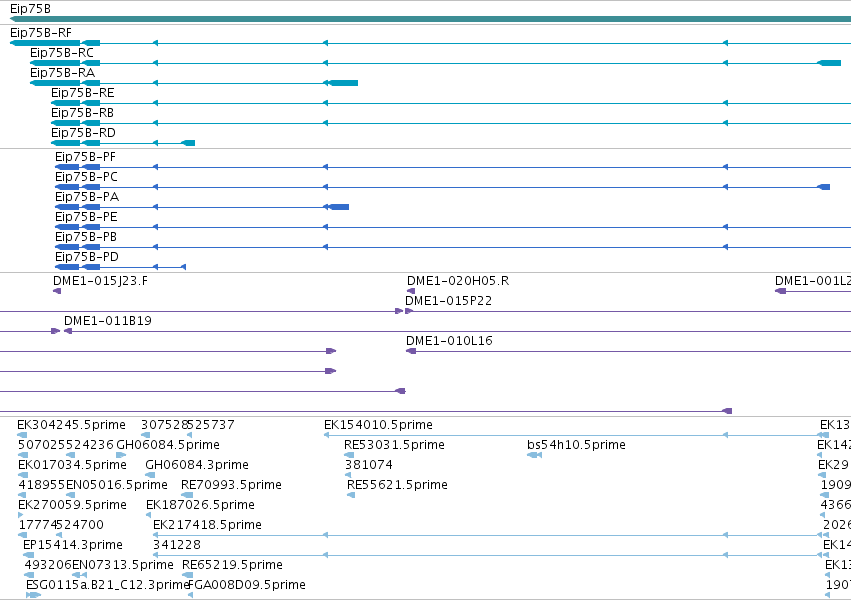Select the Eip75B-PA protein label
The image size is (851, 600).
pyautogui.click(x=87, y=197)
